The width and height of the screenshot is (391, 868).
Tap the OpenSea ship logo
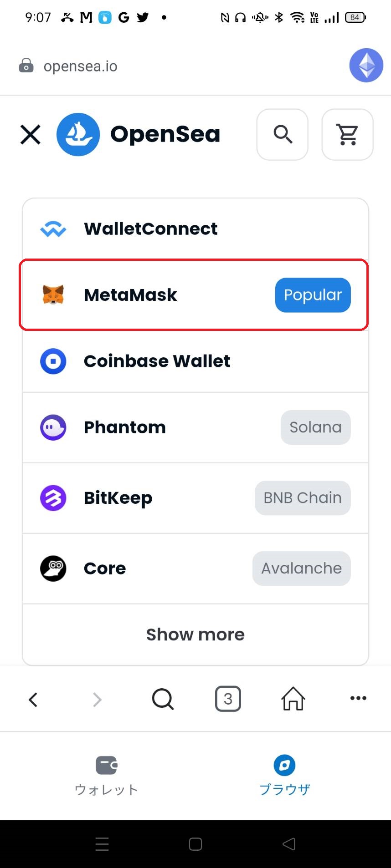[78, 135]
